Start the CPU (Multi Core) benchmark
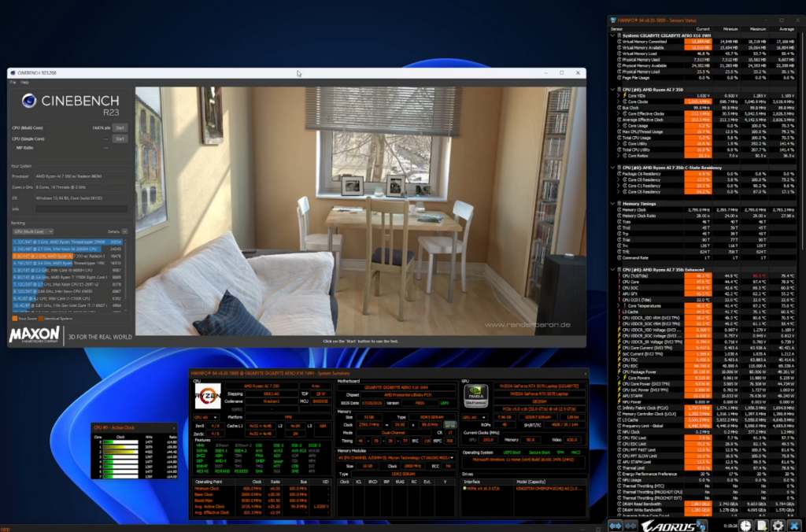 (x=120, y=127)
